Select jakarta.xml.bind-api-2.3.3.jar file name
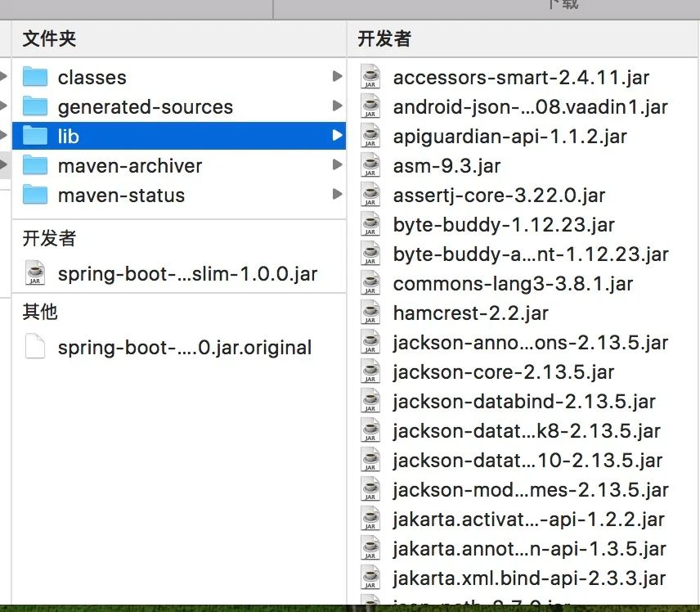The height and width of the screenshot is (612, 700). pos(529,578)
